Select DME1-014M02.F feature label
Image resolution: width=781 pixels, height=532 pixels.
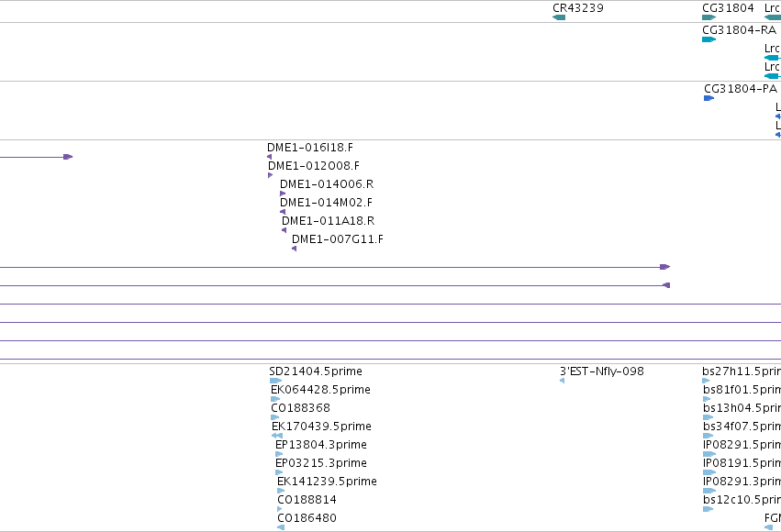click(x=326, y=203)
